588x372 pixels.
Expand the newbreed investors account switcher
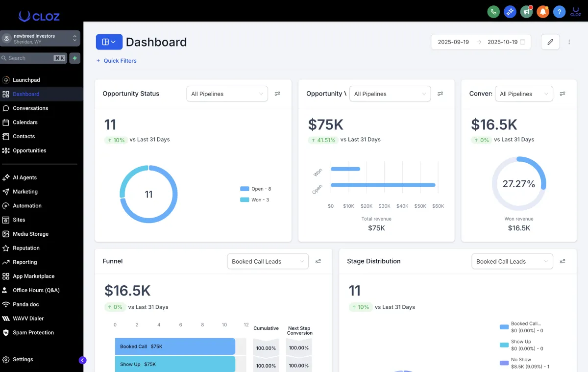[x=40, y=39]
